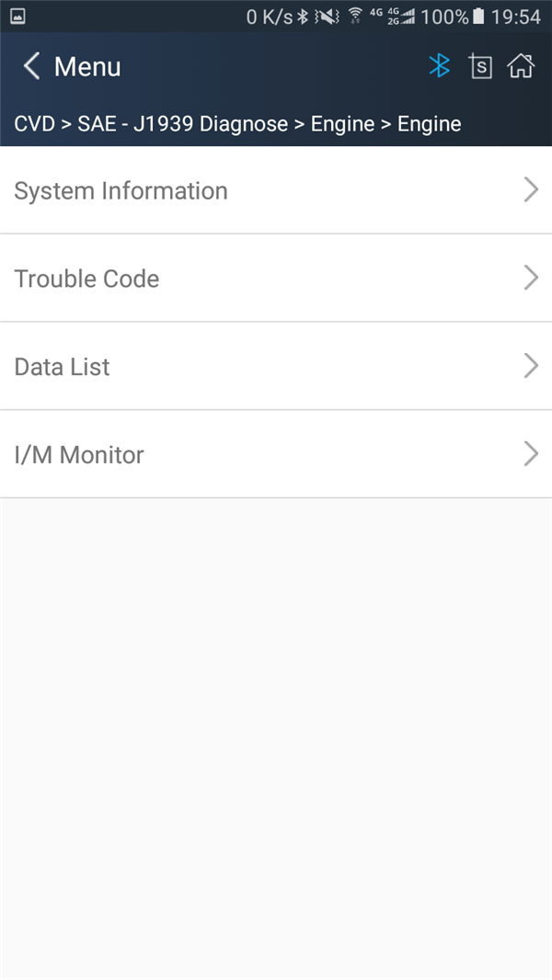Expand the System Information chevron
Image resolution: width=552 pixels, height=980 pixels.
[x=531, y=190]
